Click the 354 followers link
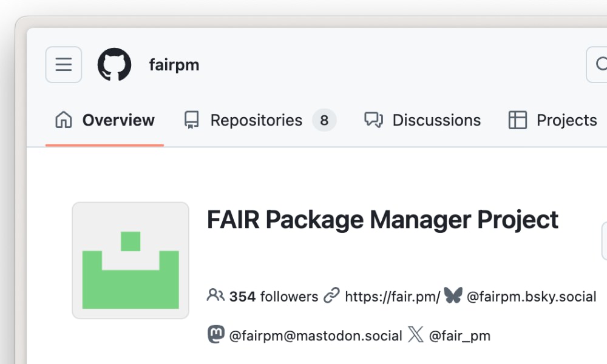The width and height of the screenshot is (607, 364). (273, 296)
